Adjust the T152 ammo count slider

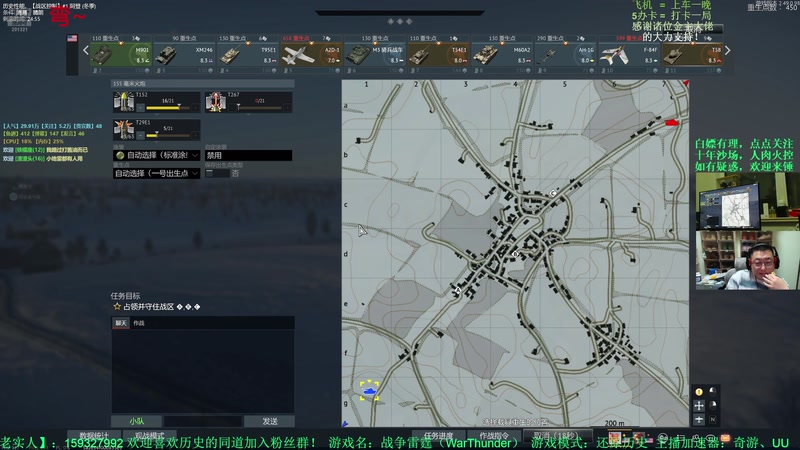pyautogui.click(x=168, y=108)
